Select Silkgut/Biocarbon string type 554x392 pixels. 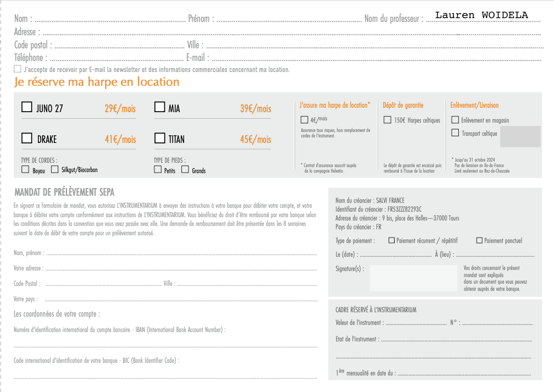pos(55,169)
